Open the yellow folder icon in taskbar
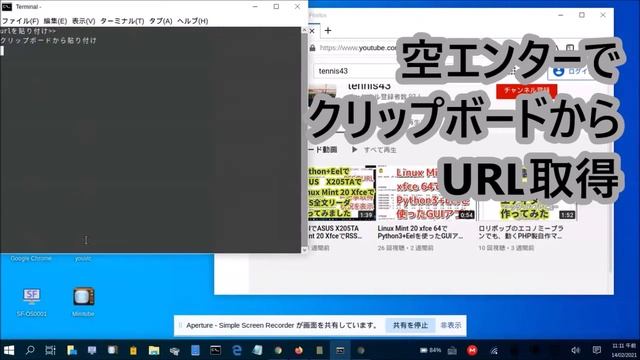Screen dimensions: 640x360 (154, 350)
